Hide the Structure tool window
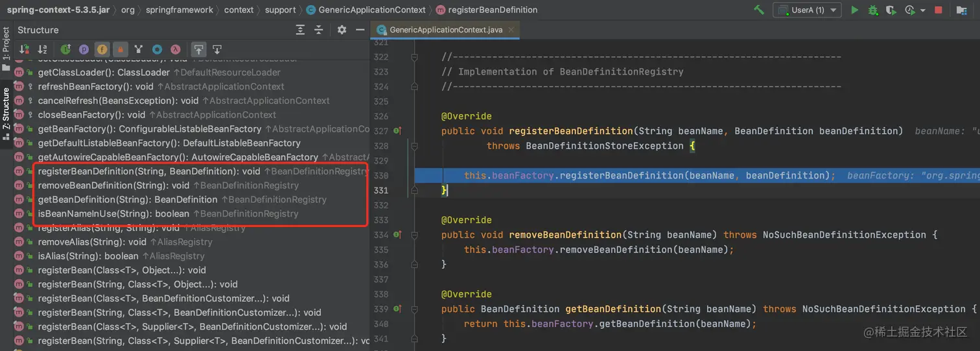Image resolution: width=980 pixels, height=351 pixels. pyautogui.click(x=360, y=30)
